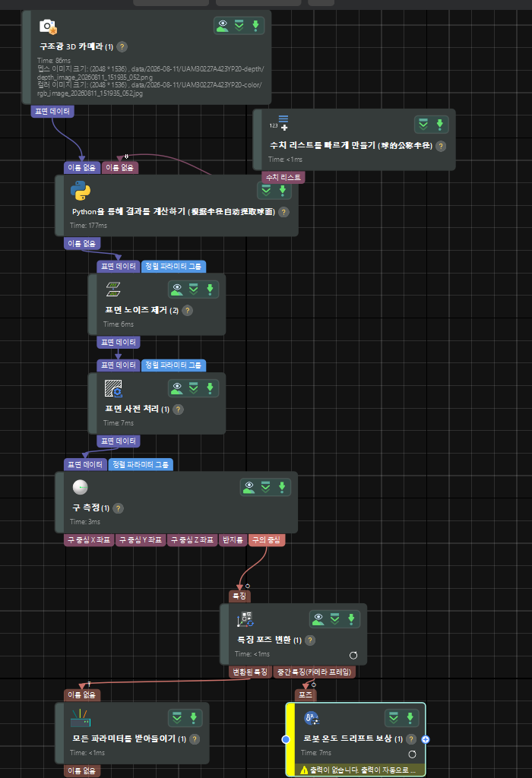Image resolution: width=532 pixels, height=778 pixels.
Task: Click the Python logo icon of the Python step
Action: (x=81, y=191)
